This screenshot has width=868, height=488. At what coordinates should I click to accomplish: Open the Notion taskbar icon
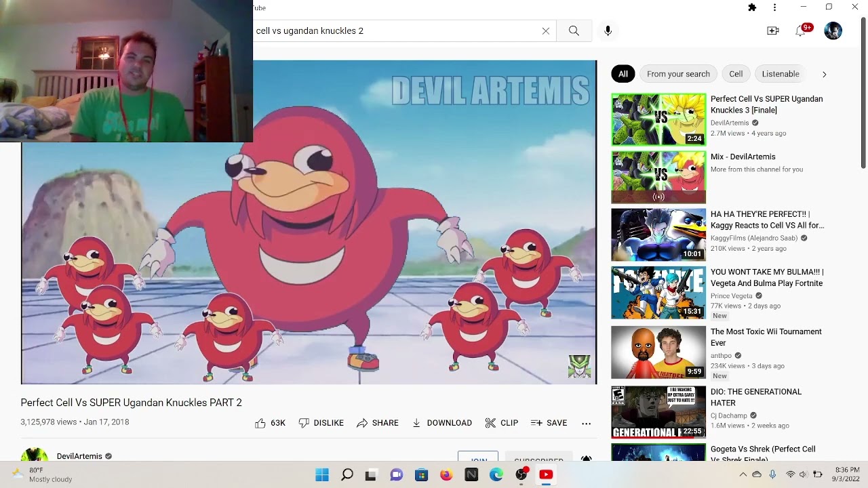[471, 475]
